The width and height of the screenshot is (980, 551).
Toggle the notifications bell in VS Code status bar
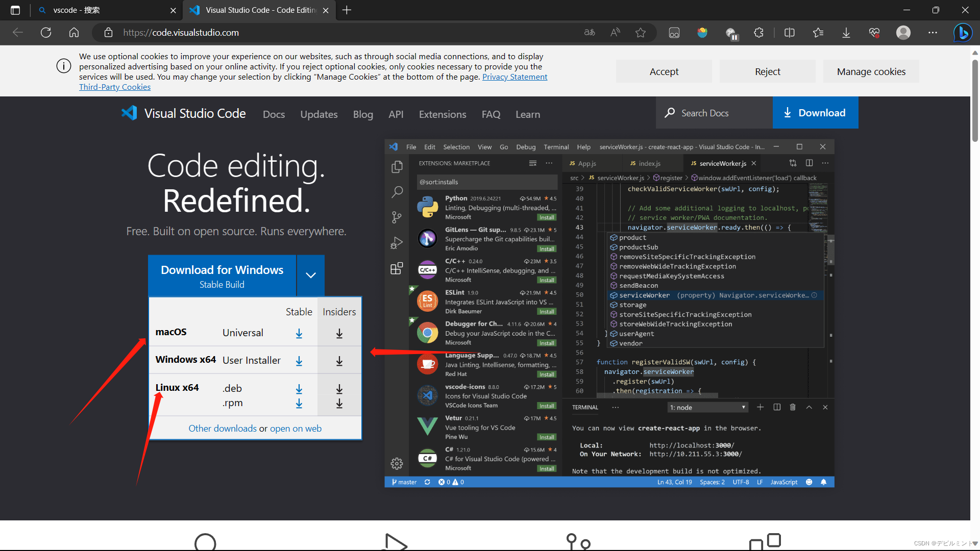click(824, 482)
